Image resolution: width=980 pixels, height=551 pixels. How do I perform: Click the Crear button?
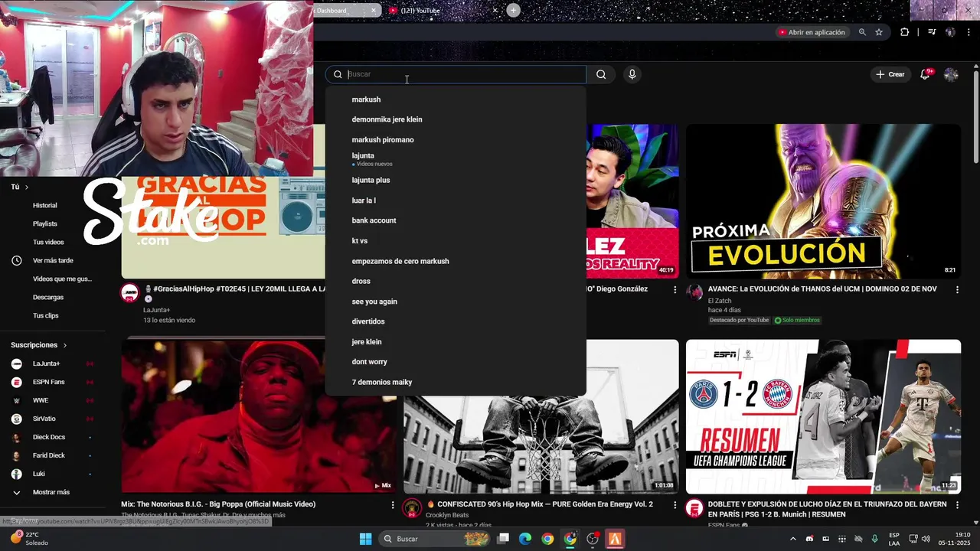[x=890, y=74]
